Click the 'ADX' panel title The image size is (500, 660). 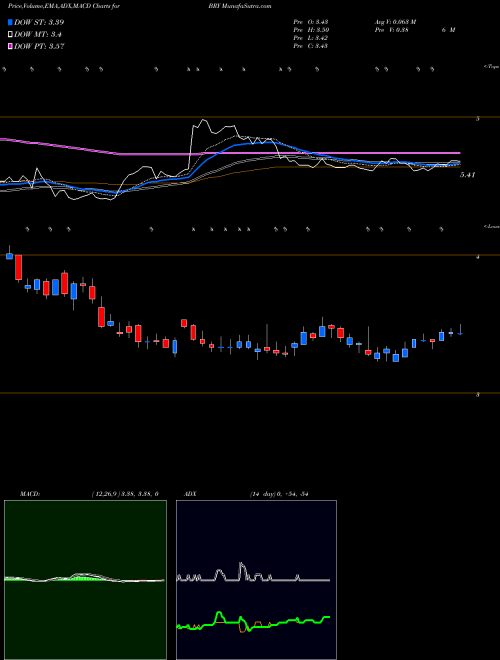point(190,494)
